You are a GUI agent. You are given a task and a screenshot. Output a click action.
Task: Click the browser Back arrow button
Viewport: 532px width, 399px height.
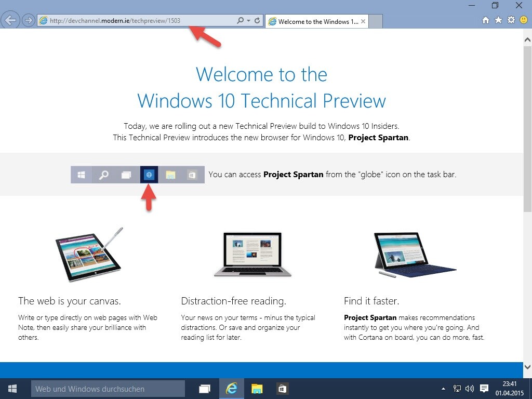[x=10, y=21]
